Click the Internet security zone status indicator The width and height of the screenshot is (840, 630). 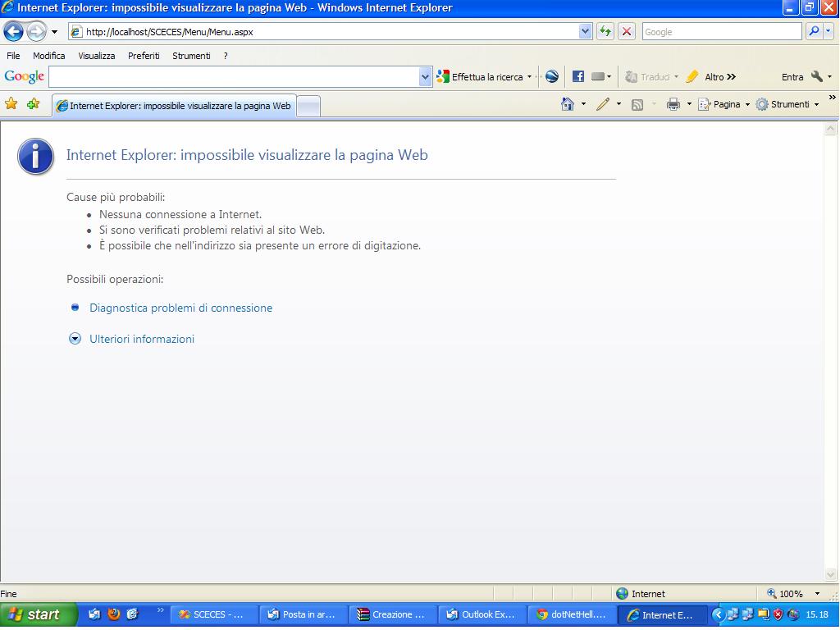641,594
